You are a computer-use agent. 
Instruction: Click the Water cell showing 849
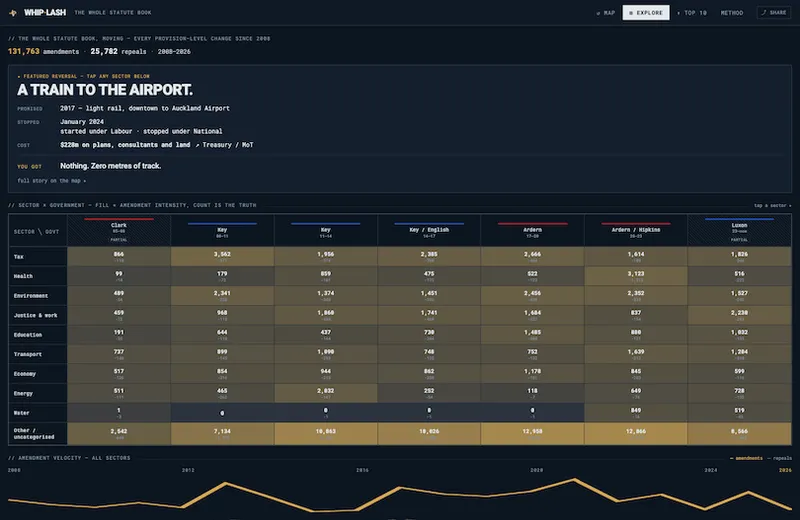636,413
